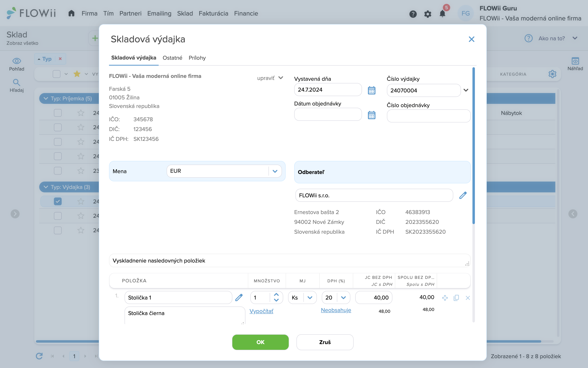Tick the fourth checkbox under Typ: Príjemka

(x=58, y=156)
